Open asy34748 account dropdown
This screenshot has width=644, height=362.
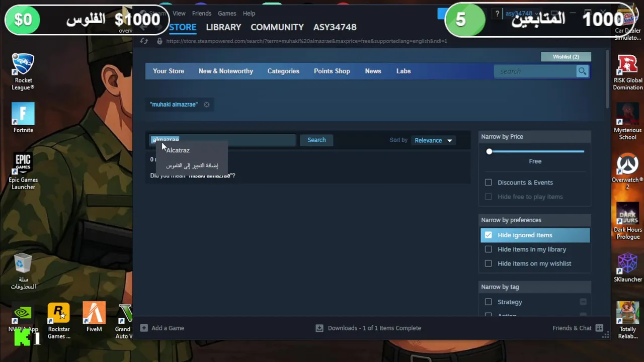(x=521, y=14)
